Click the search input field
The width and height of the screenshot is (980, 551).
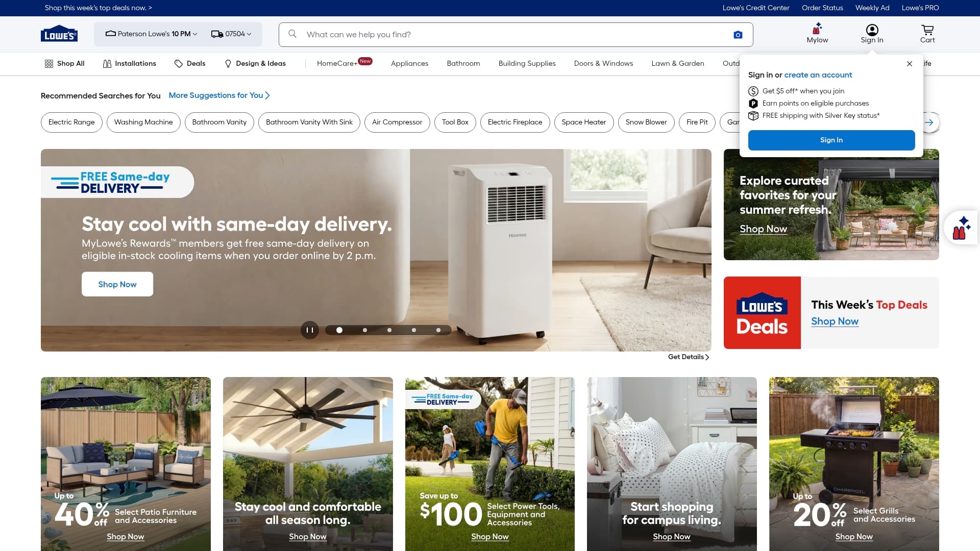click(x=516, y=35)
